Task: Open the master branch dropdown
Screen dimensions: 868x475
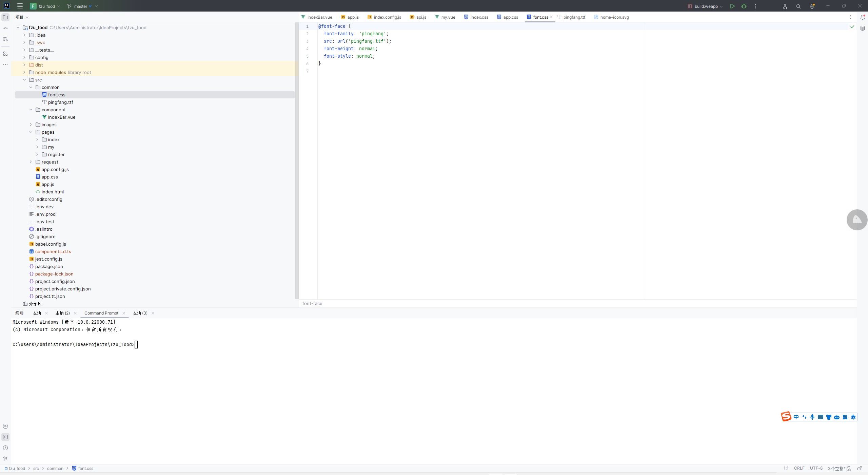Action: point(82,6)
